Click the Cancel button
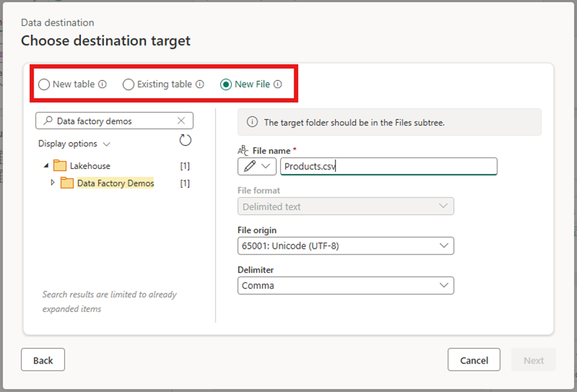This screenshot has height=392, width=577. 474,360
